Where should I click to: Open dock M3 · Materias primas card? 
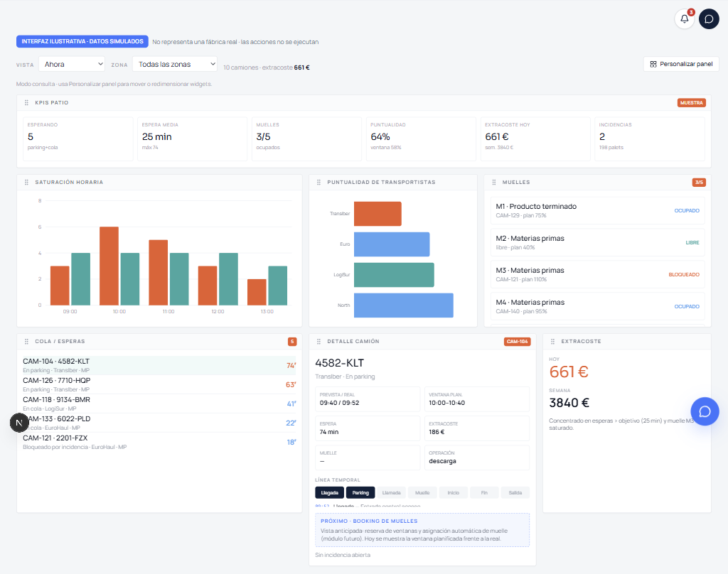(597, 274)
